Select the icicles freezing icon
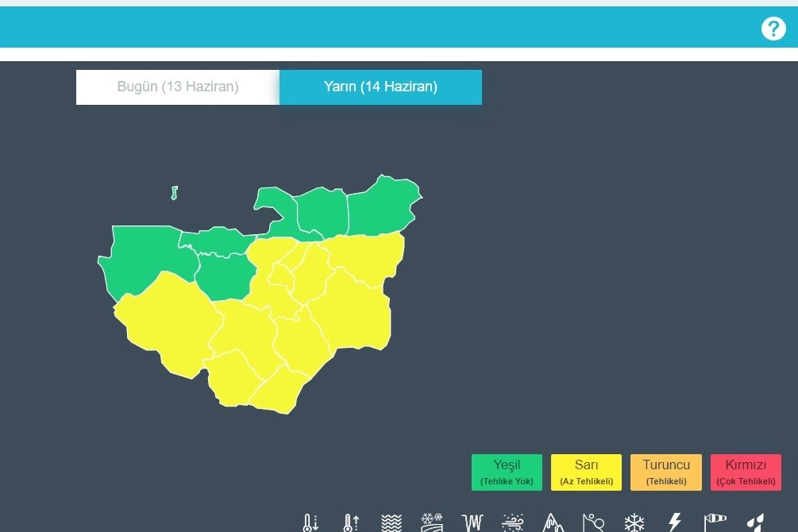 pyautogui.click(x=472, y=522)
